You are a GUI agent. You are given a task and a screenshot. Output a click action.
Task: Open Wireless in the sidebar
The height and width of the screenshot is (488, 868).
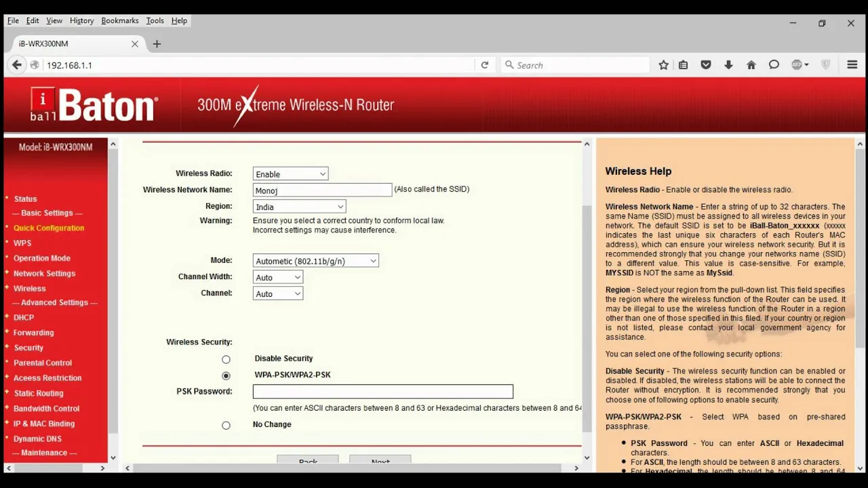30,288
